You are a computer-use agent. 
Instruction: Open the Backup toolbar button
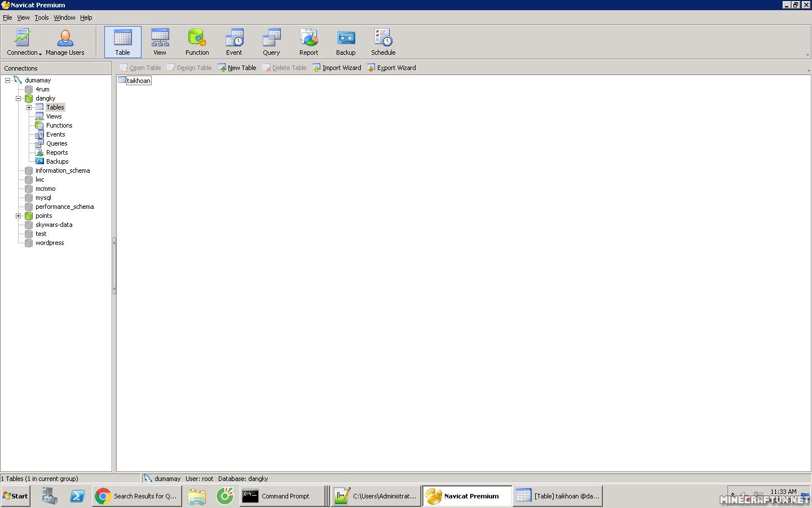click(x=346, y=42)
